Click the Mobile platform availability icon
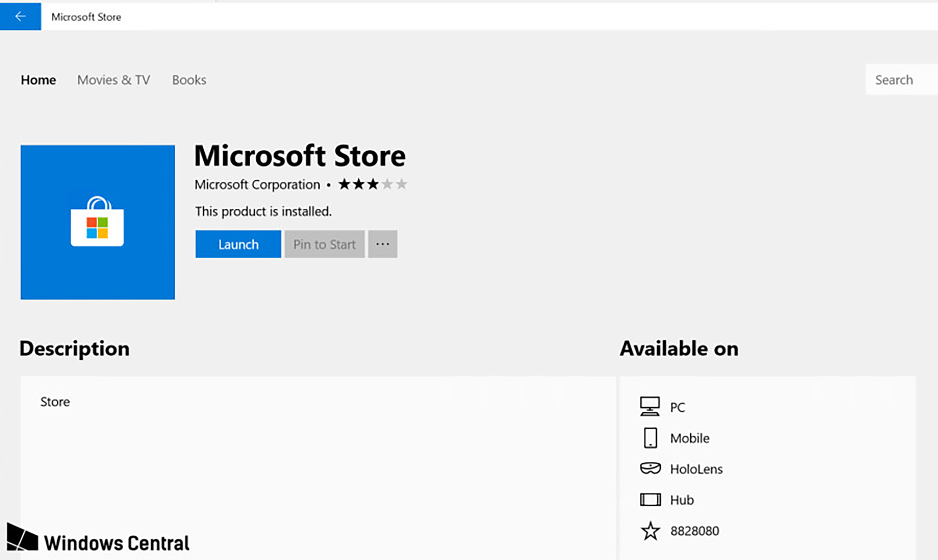 [x=649, y=437]
